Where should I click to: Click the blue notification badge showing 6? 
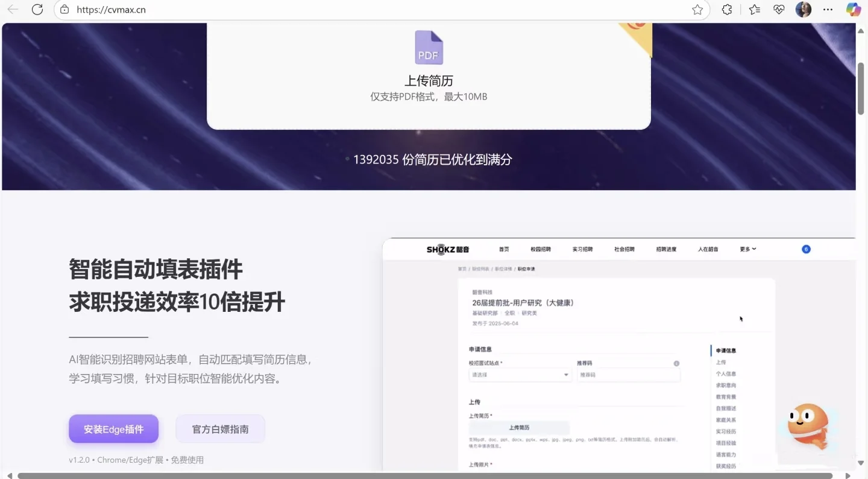(x=806, y=249)
